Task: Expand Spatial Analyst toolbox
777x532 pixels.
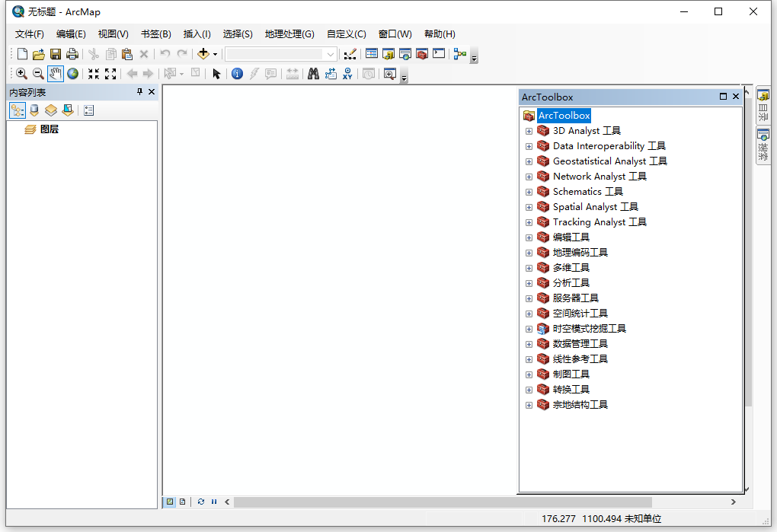Action: click(529, 207)
